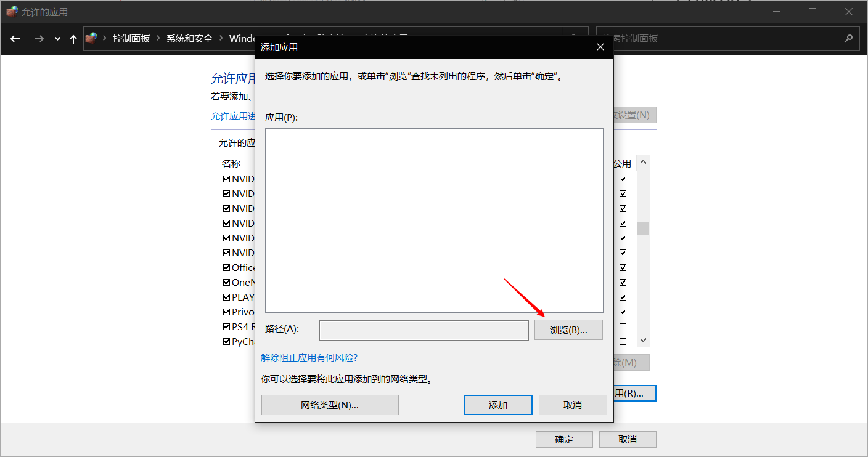Go back using the navigation back arrow

tap(15, 39)
